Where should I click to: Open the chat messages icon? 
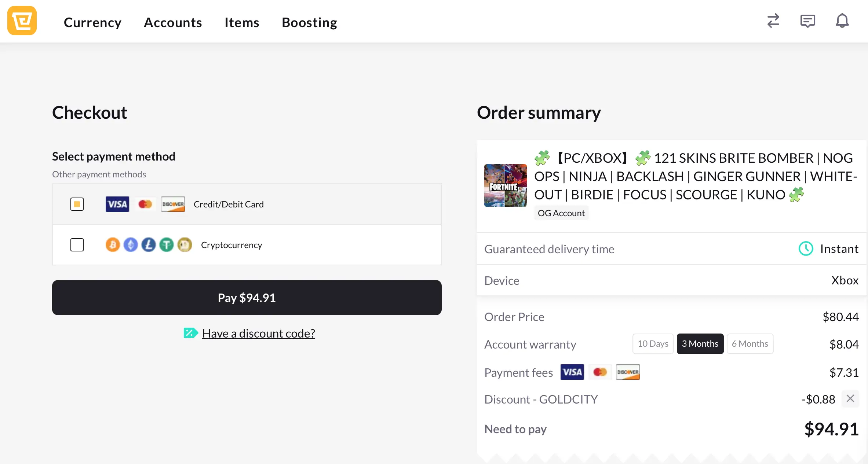[807, 21]
